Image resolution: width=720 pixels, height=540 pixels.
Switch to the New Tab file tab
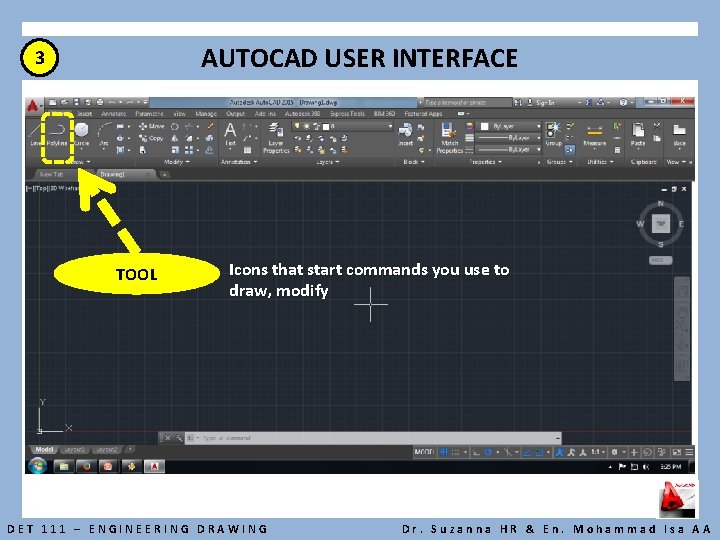point(51,174)
